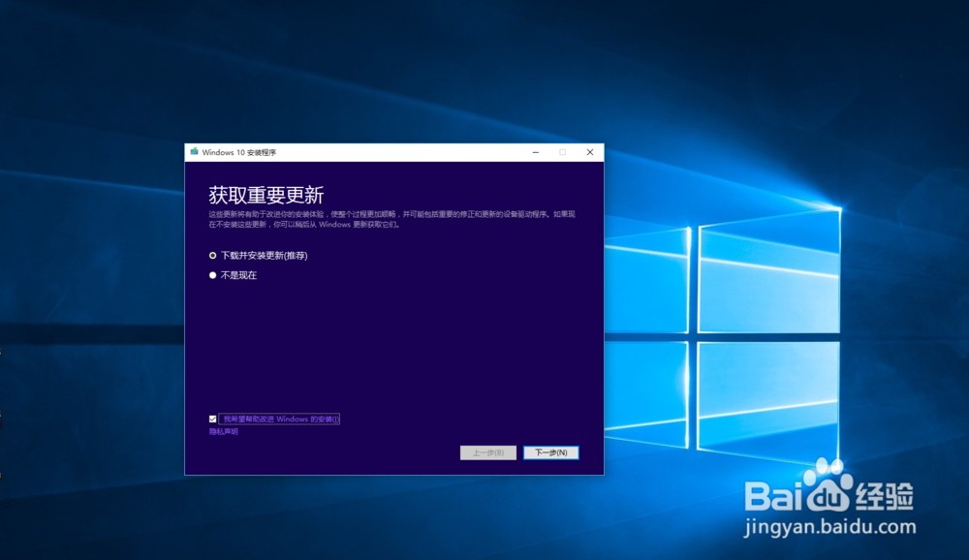Click the Windows 10 安装程序 title text
The image size is (969, 560).
pyautogui.click(x=238, y=153)
